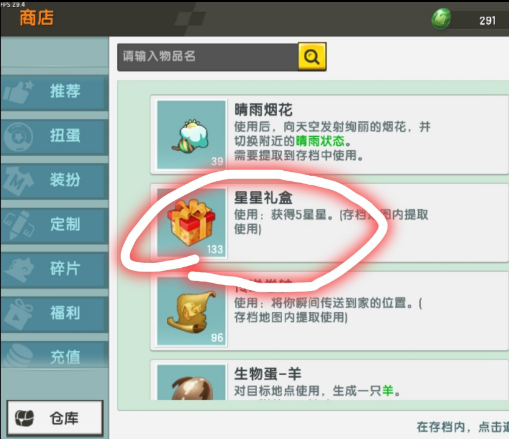Select the 定制 customize tab

[54, 225]
